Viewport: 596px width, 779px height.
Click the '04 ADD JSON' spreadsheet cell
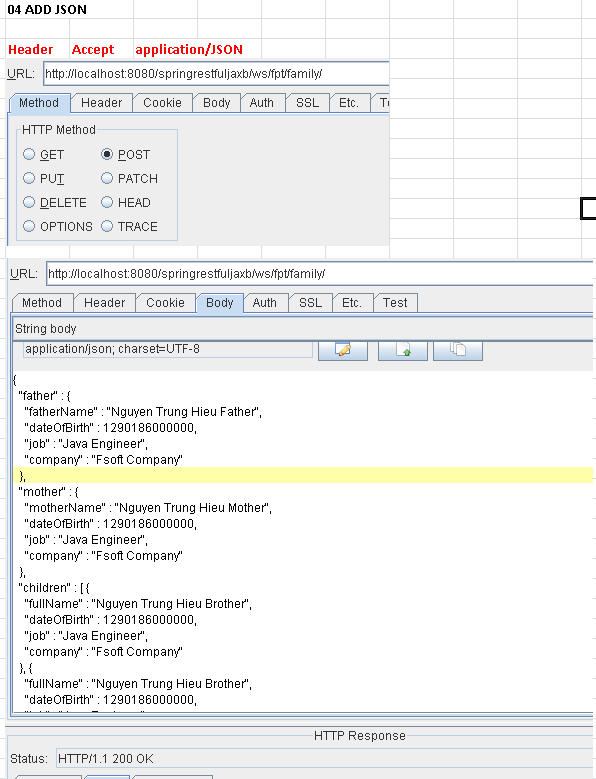(x=47, y=10)
